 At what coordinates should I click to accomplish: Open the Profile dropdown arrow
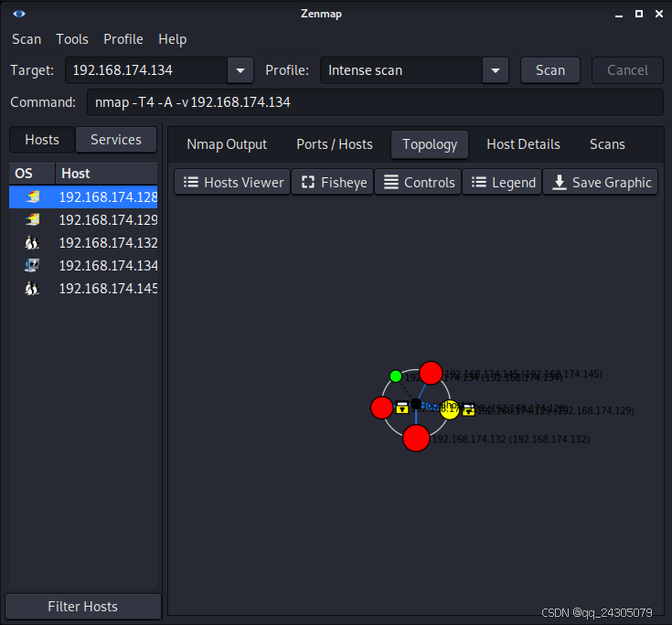pos(496,70)
